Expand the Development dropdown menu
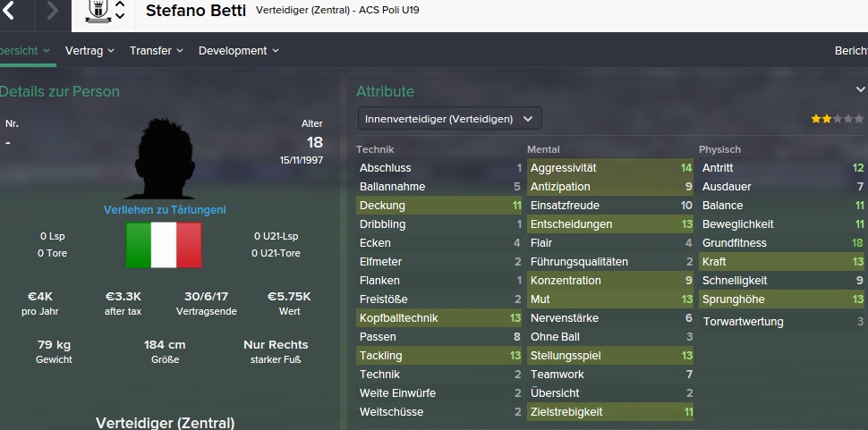The height and width of the screenshot is (430, 868). pyautogui.click(x=238, y=51)
